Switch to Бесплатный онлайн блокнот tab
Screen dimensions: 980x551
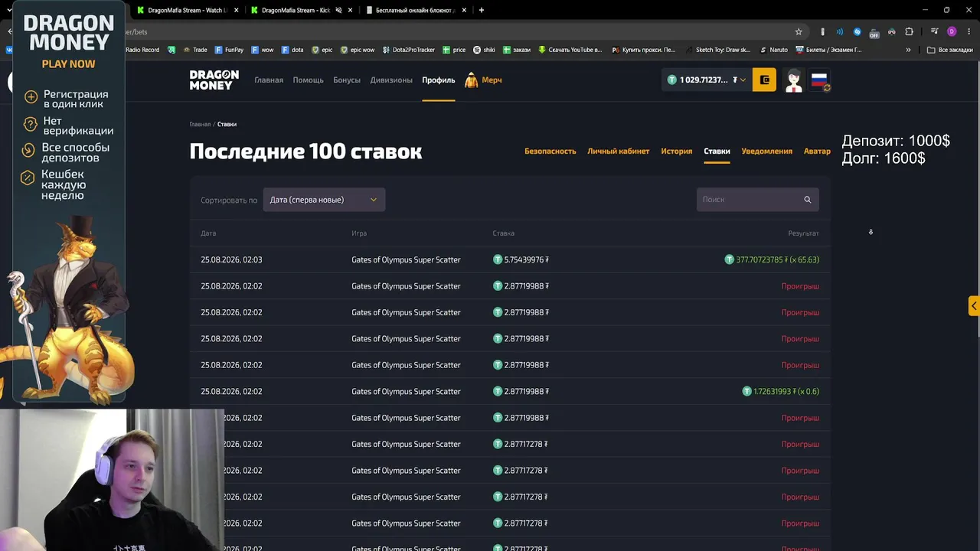pyautogui.click(x=414, y=11)
